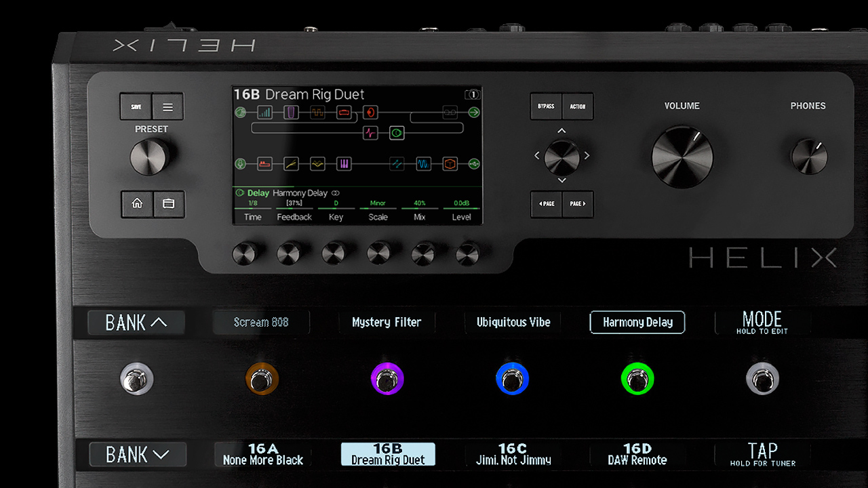Select the purple piano keys block
Viewport: 868px width, 488px height.
[x=344, y=163]
